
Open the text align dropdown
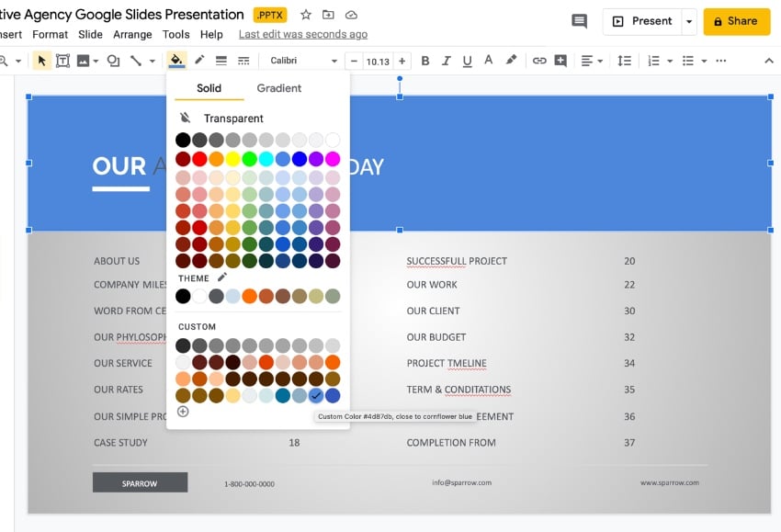(x=592, y=61)
